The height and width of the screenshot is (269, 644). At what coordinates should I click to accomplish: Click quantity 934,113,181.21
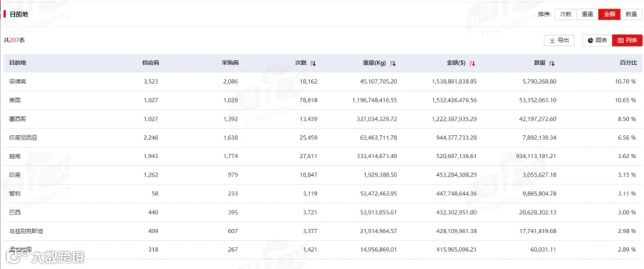(537, 157)
